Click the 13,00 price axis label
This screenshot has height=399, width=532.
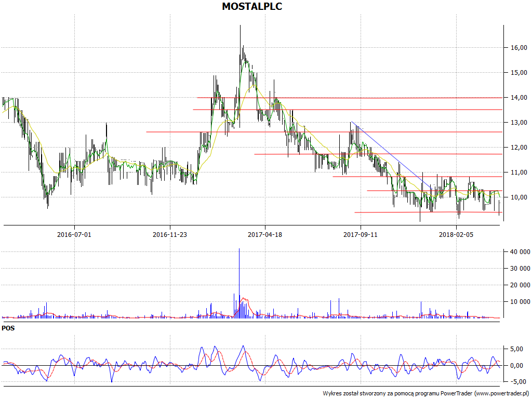pos(519,122)
